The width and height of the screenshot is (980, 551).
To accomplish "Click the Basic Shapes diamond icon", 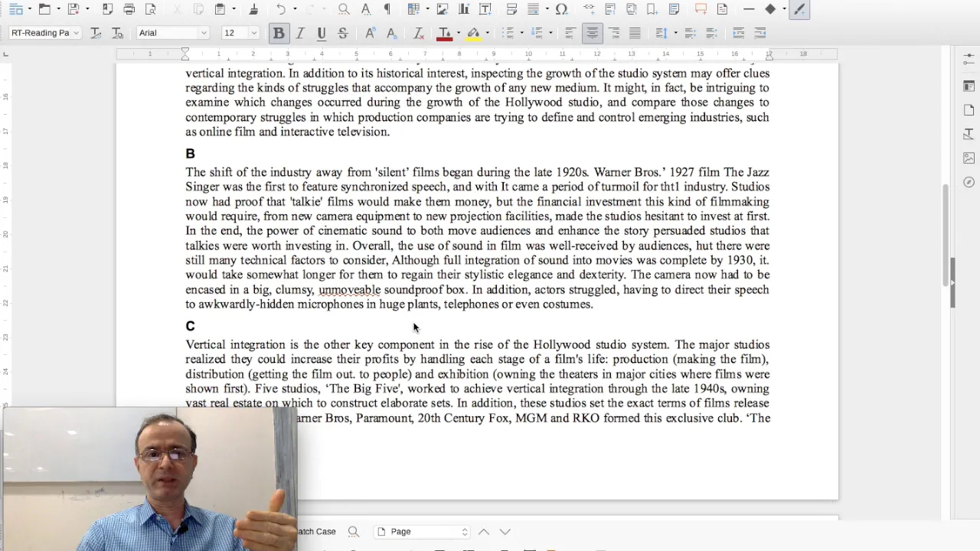I will pyautogui.click(x=770, y=9).
